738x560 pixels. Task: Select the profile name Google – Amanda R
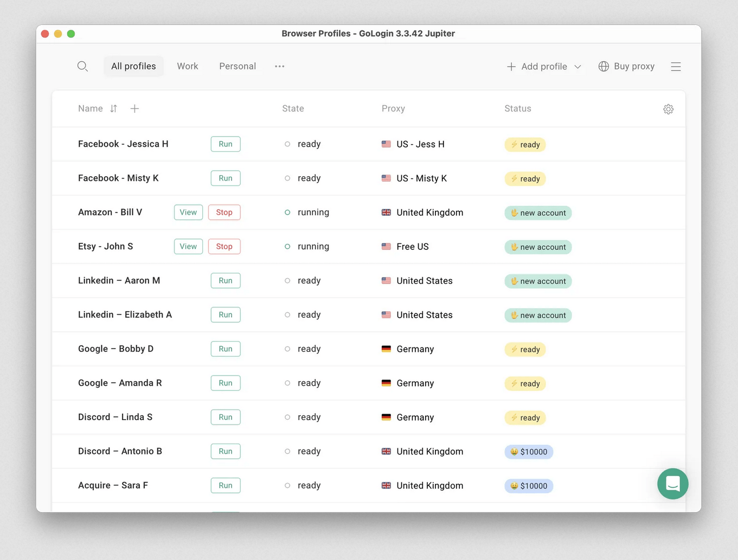coord(120,383)
